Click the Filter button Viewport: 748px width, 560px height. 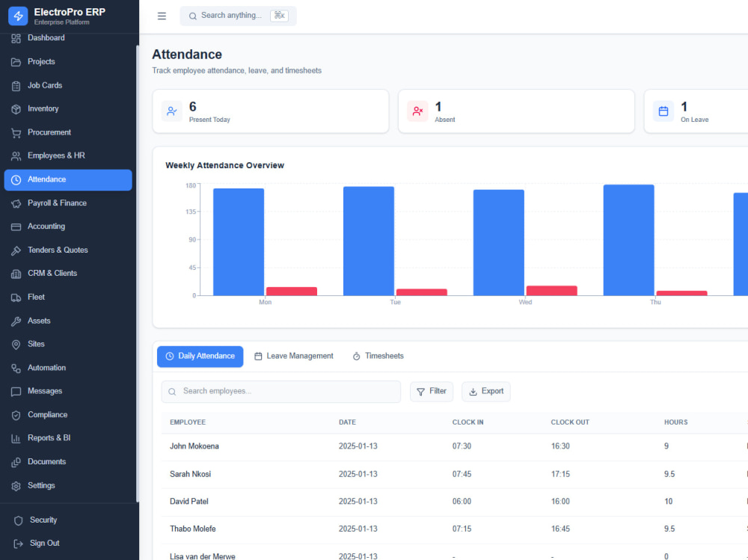(x=432, y=392)
